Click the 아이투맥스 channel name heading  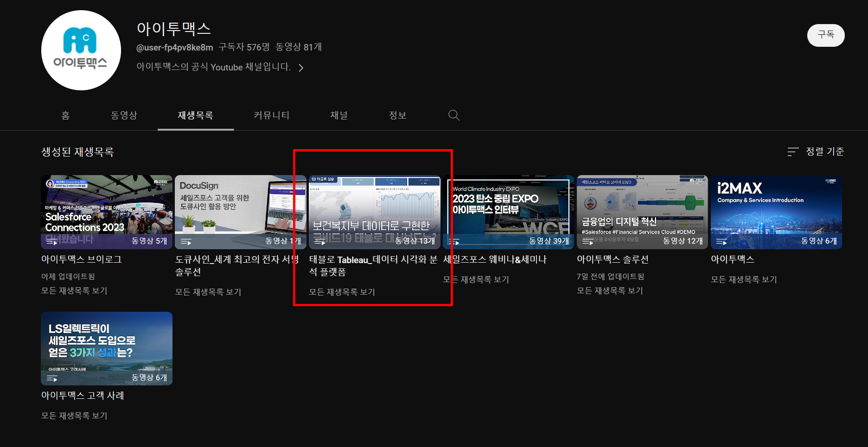[174, 29]
